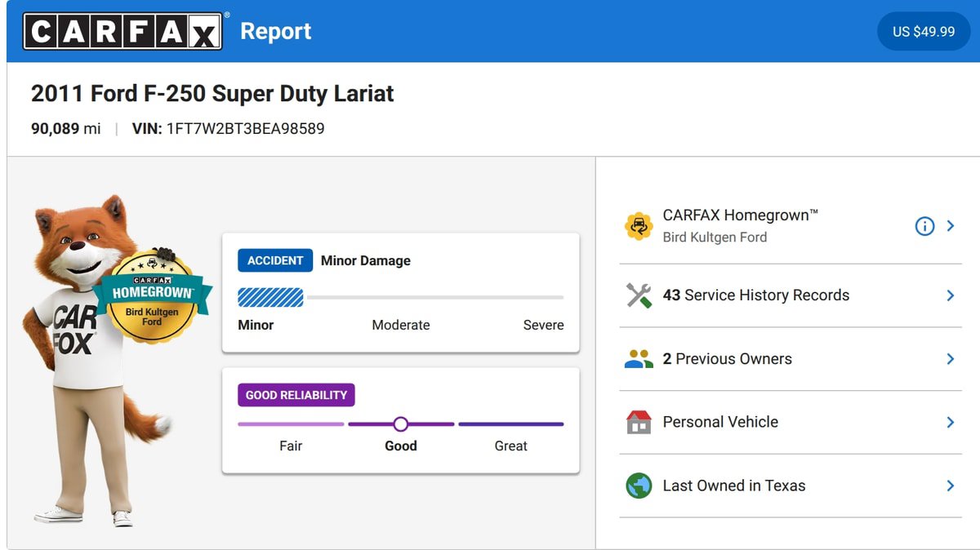
Task: Open the CARFAX Homegrown info icon
Action: [x=924, y=226]
